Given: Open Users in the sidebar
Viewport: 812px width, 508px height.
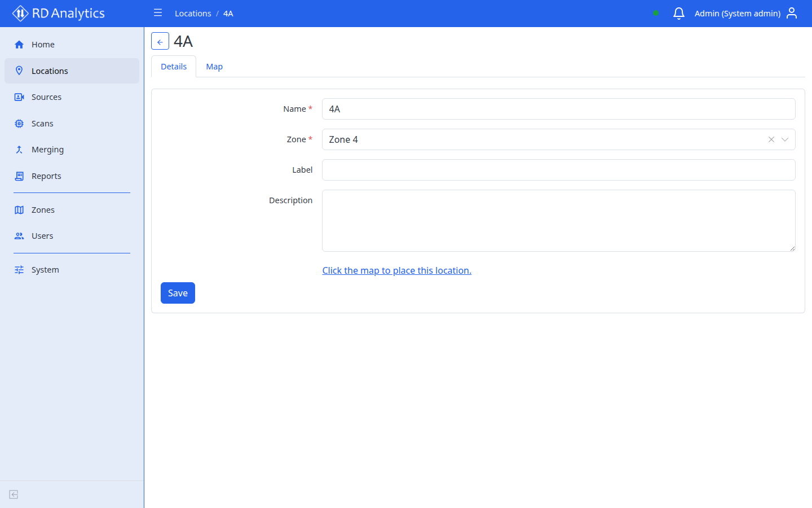Looking at the screenshot, I should point(72,236).
